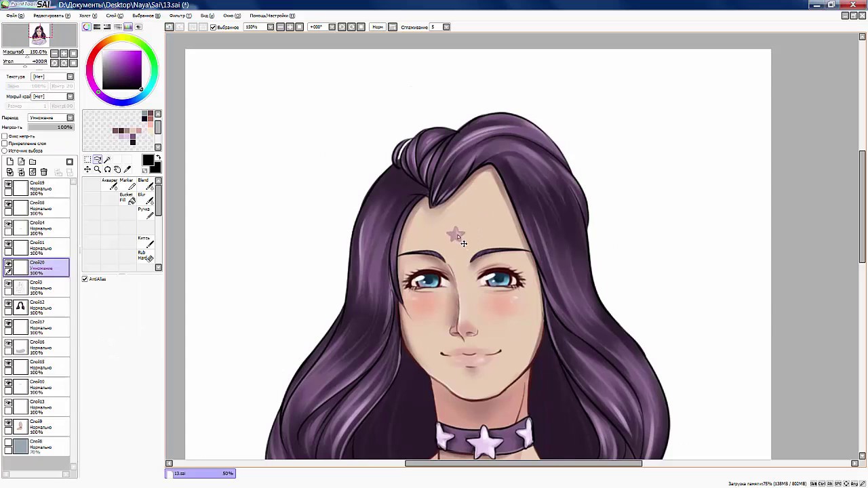Open the +000° angle dropdown in toolbar
Viewport: 868px width, 488px height.
332,27
